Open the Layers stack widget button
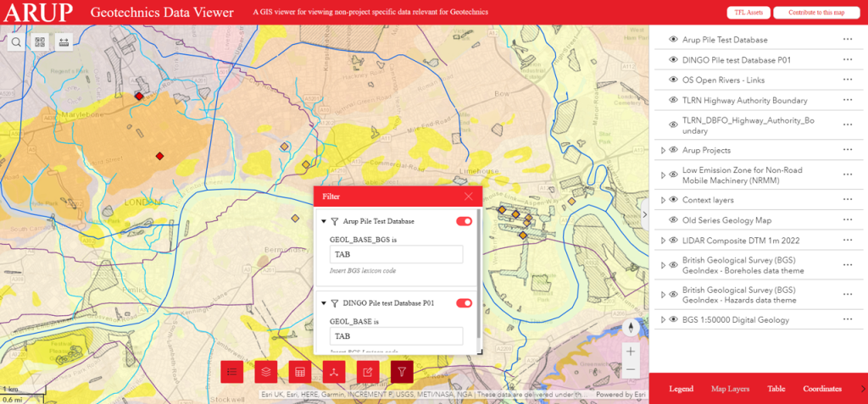This screenshot has height=404, width=868. pyautogui.click(x=265, y=371)
